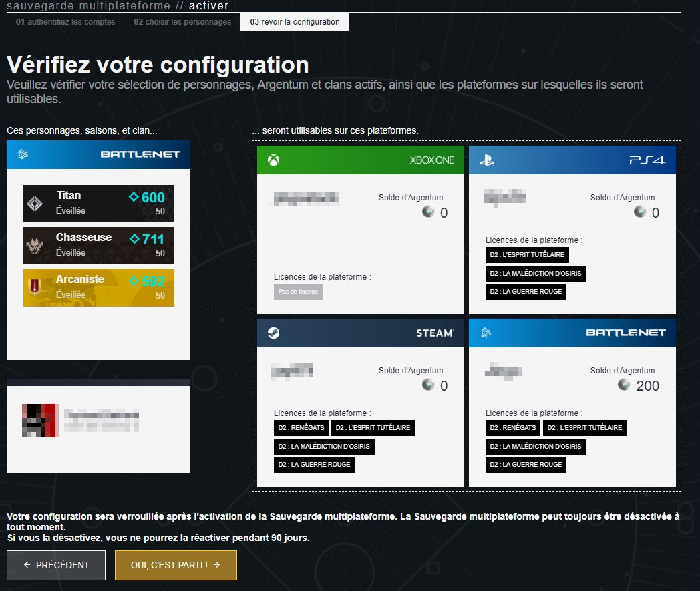This screenshot has width=700, height=591.
Task: Click the XBOX ONE header label
Action: tap(431, 160)
